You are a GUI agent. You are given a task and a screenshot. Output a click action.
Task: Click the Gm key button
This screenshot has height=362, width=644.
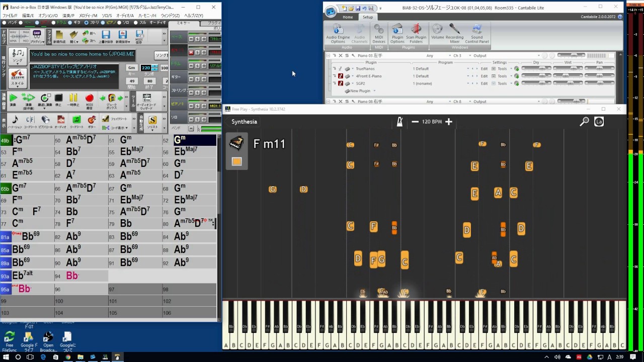(x=131, y=68)
